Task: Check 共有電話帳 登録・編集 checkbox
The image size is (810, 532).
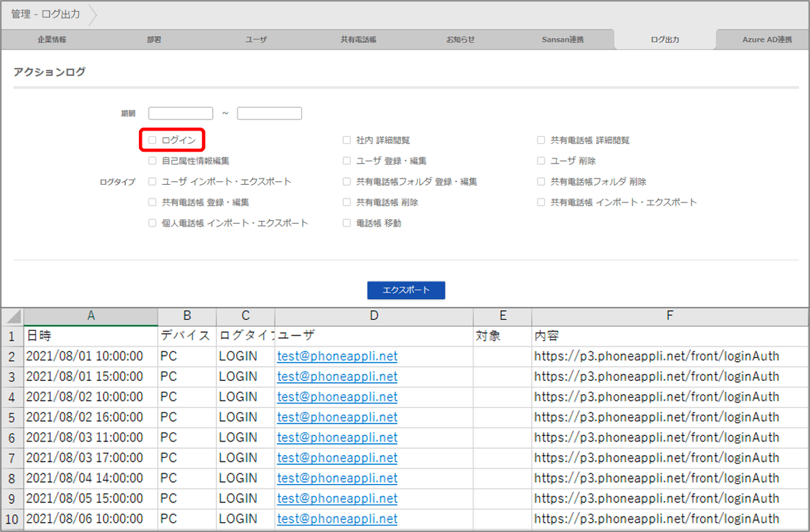Action: coord(152,202)
